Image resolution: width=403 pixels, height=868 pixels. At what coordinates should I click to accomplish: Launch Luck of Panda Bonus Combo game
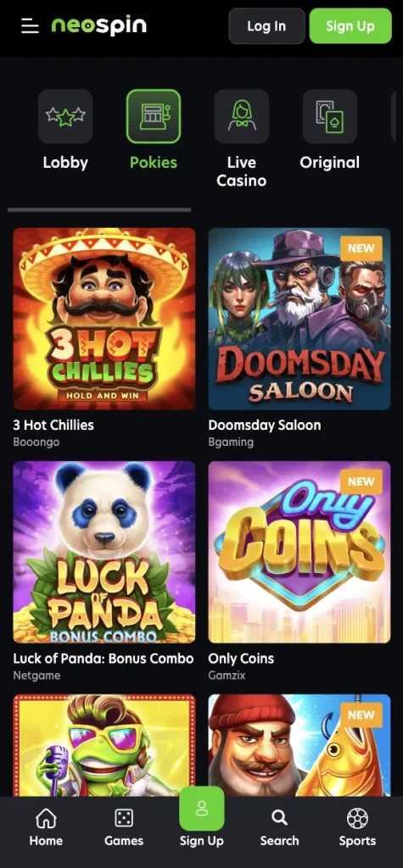104,552
